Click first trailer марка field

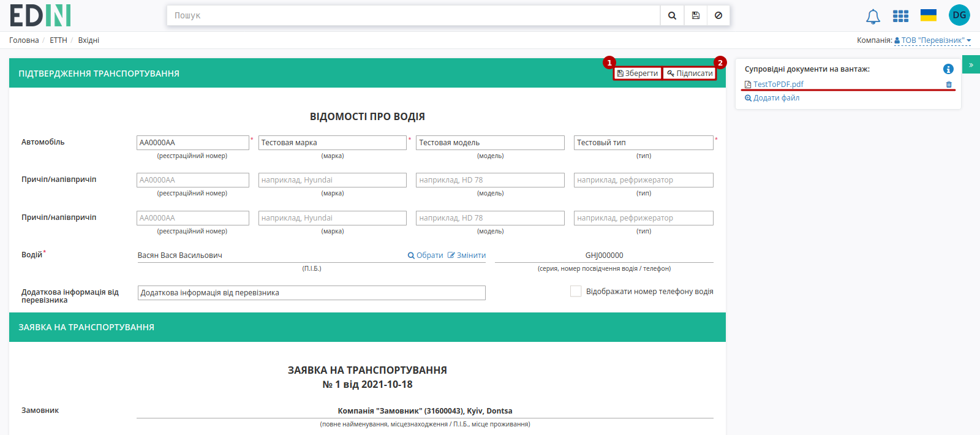(x=333, y=180)
